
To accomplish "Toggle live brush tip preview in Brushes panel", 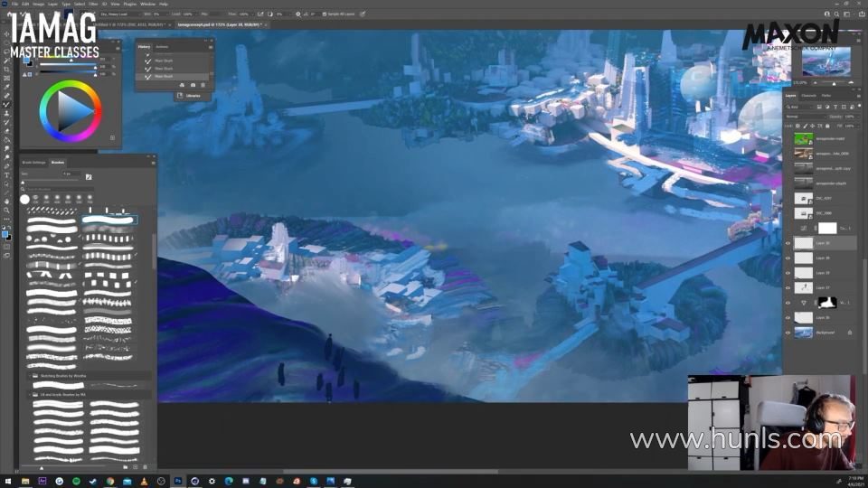I will pos(89,177).
